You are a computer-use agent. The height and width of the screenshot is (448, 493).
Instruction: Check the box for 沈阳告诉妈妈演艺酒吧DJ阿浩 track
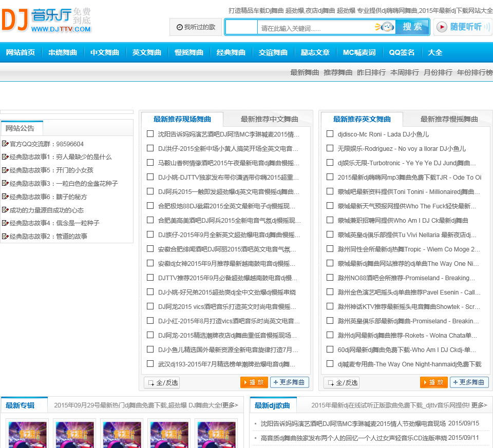(150, 134)
